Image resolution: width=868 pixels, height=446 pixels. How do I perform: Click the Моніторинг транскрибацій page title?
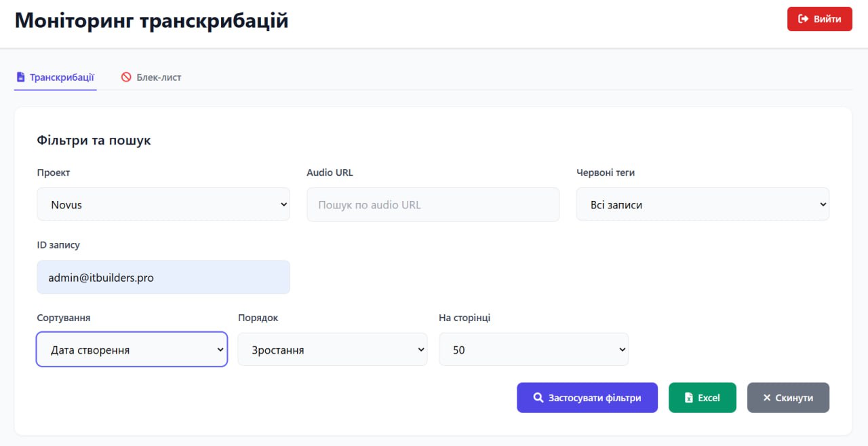click(152, 20)
